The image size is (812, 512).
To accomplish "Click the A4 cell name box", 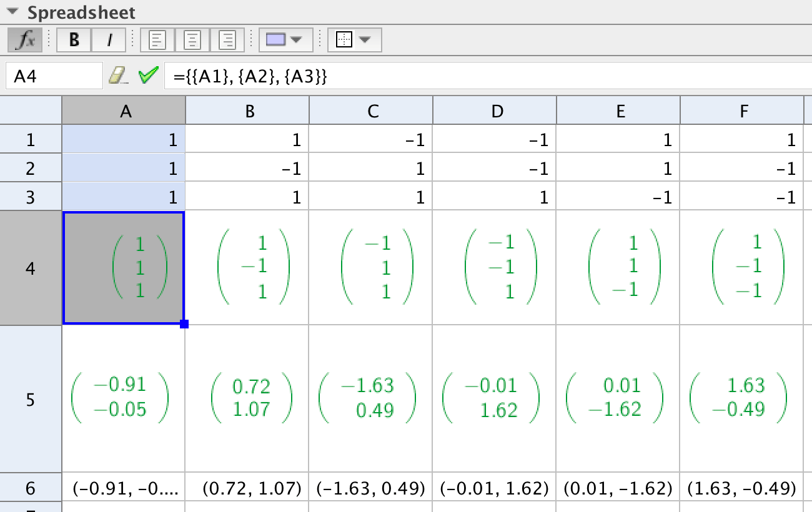I will click(54, 76).
